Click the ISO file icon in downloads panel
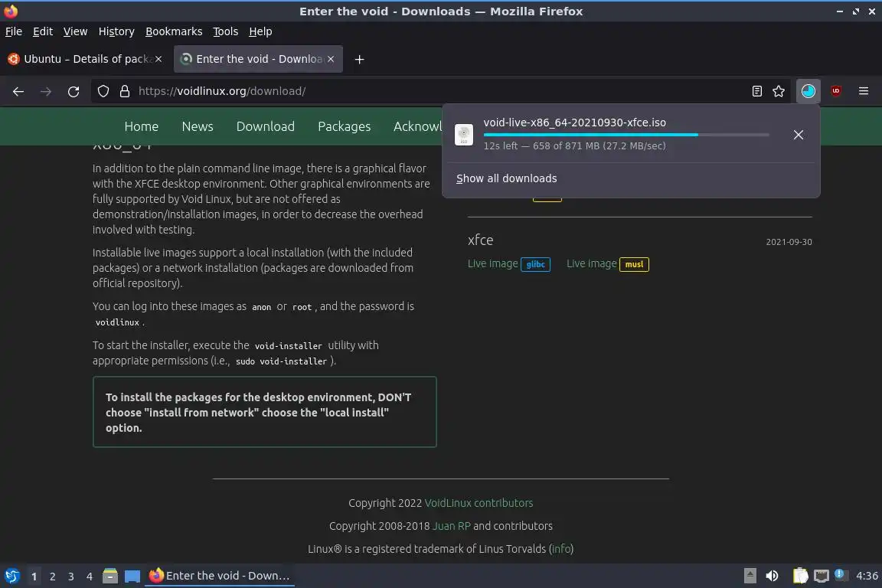Viewport: 882px width, 588px height. point(463,135)
